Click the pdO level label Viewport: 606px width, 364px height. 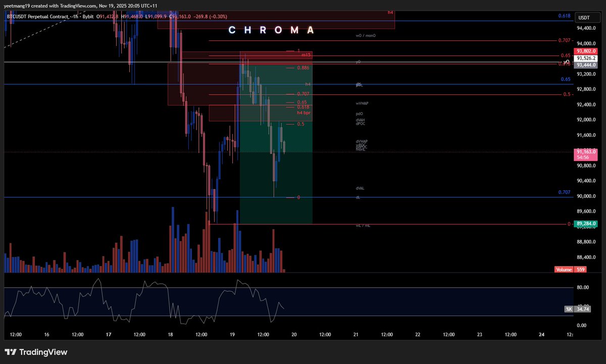[359, 114]
